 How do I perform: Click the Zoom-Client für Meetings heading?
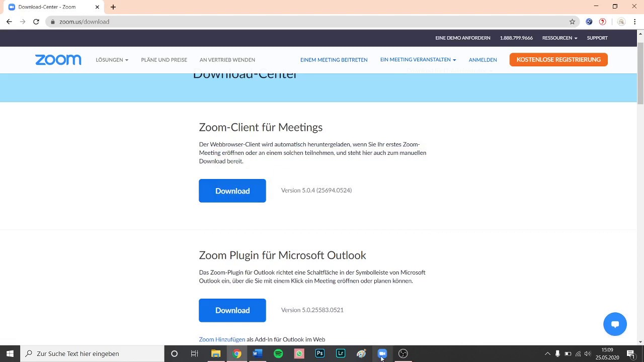261,127
